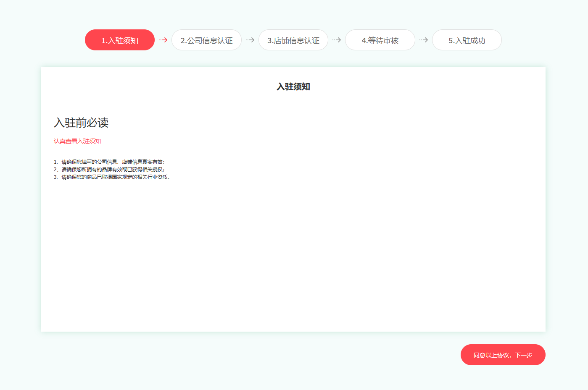Click the 入驻前必读 heading

[81, 123]
